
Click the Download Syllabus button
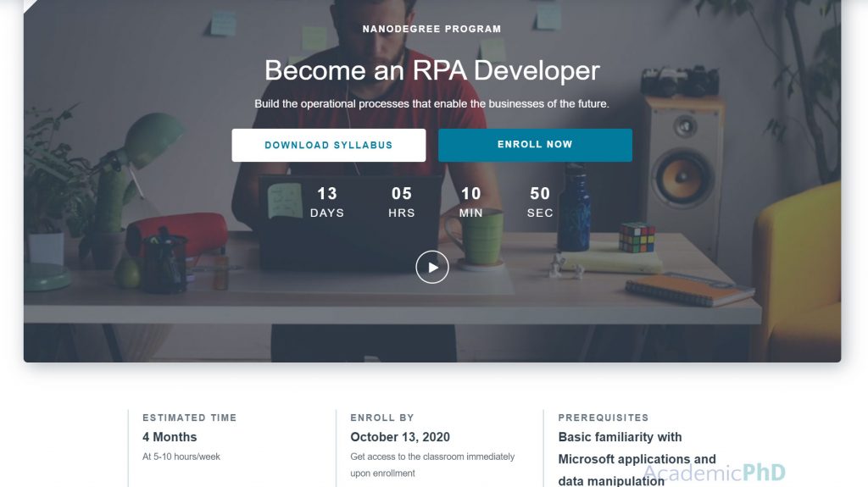coord(328,145)
